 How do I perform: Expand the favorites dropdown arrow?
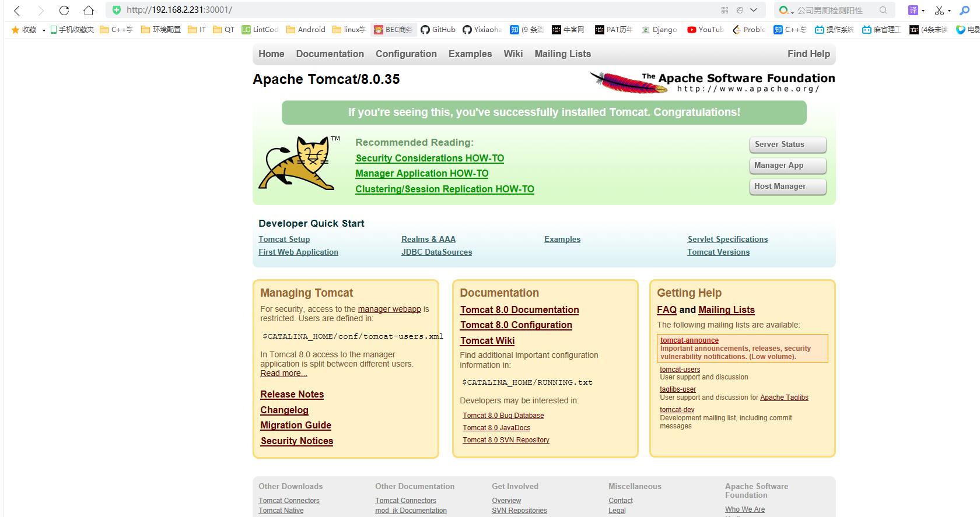point(44,30)
